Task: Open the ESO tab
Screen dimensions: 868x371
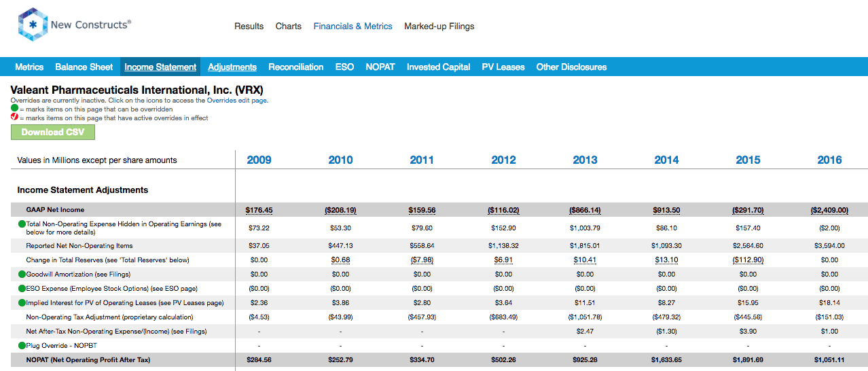Action: [x=344, y=67]
